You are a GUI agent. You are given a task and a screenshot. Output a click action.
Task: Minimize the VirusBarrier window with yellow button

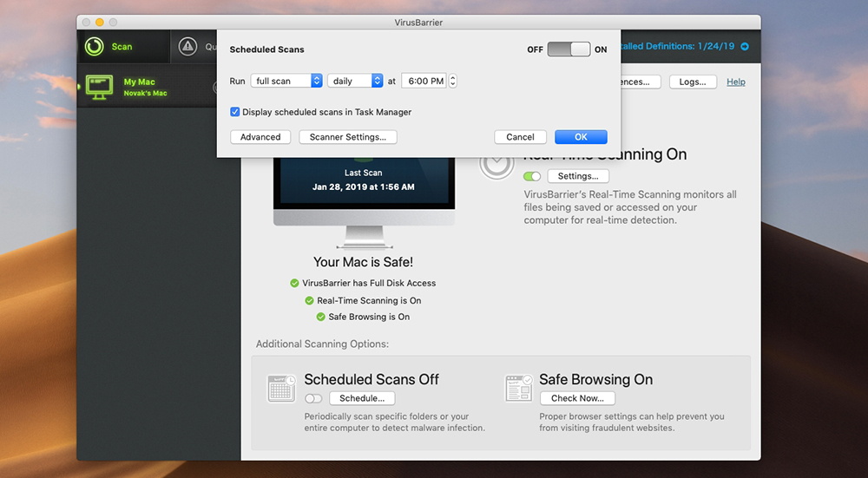pyautogui.click(x=100, y=23)
